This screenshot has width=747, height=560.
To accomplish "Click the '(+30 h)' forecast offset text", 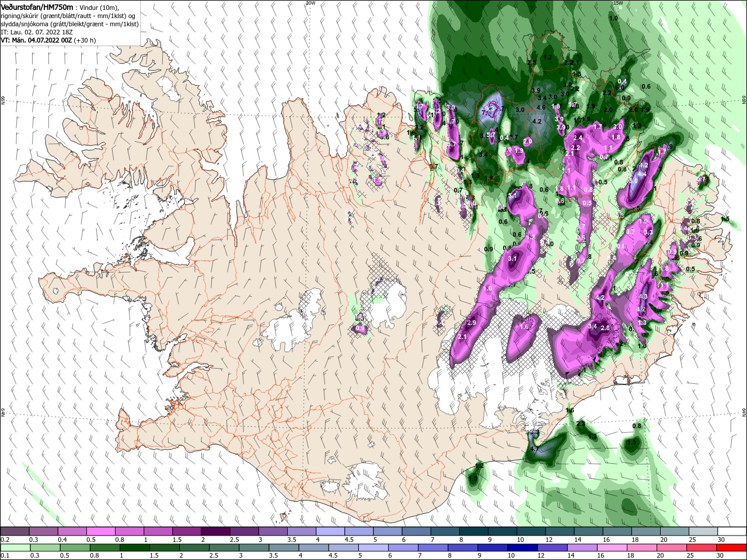I will tap(85, 40).
